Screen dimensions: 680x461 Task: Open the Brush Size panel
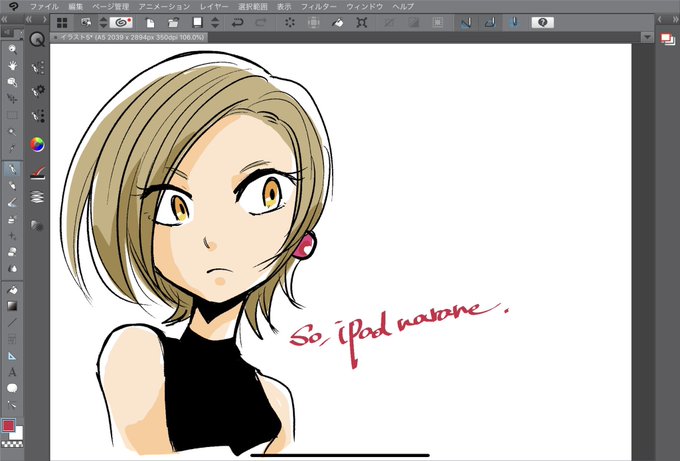tap(38, 116)
